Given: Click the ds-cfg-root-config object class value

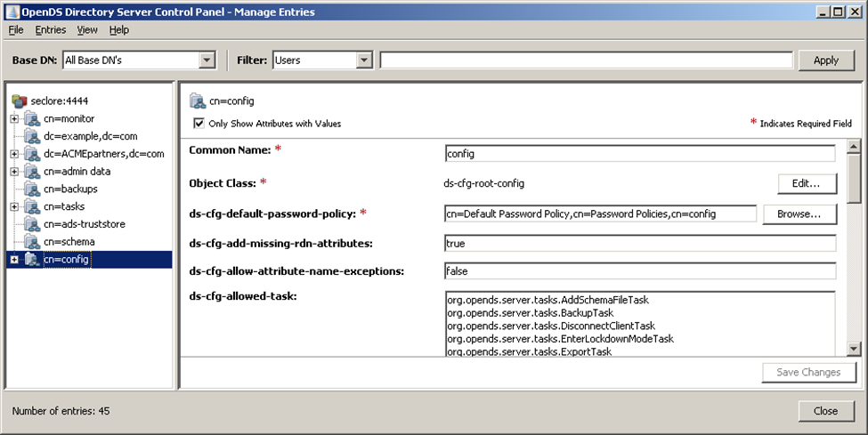Looking at the screenshot, I should (x=483, y=183).
